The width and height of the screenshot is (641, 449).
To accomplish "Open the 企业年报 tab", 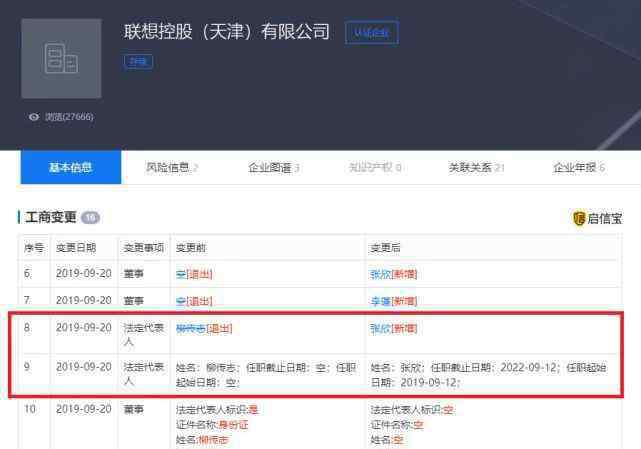I will pos(578,167).
